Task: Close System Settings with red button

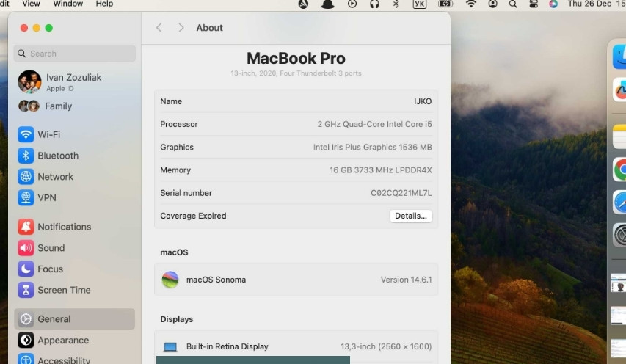Action: [24, 28]
